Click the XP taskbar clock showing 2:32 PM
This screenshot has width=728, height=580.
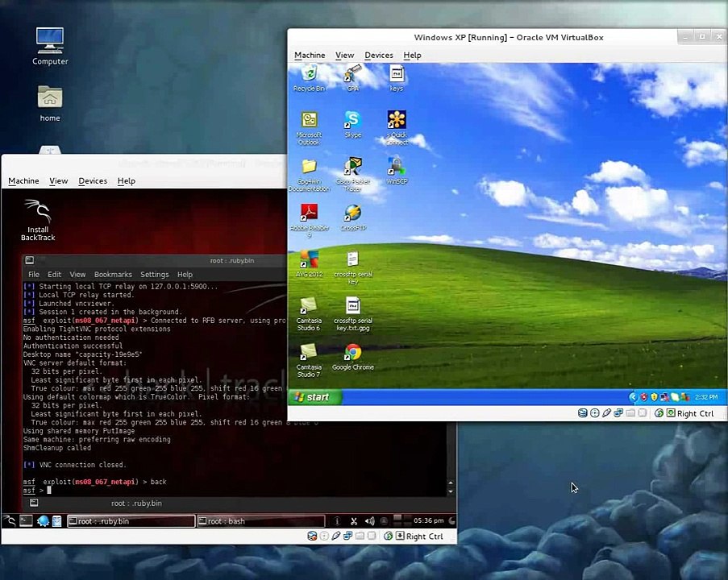click(x=706, y=397)
